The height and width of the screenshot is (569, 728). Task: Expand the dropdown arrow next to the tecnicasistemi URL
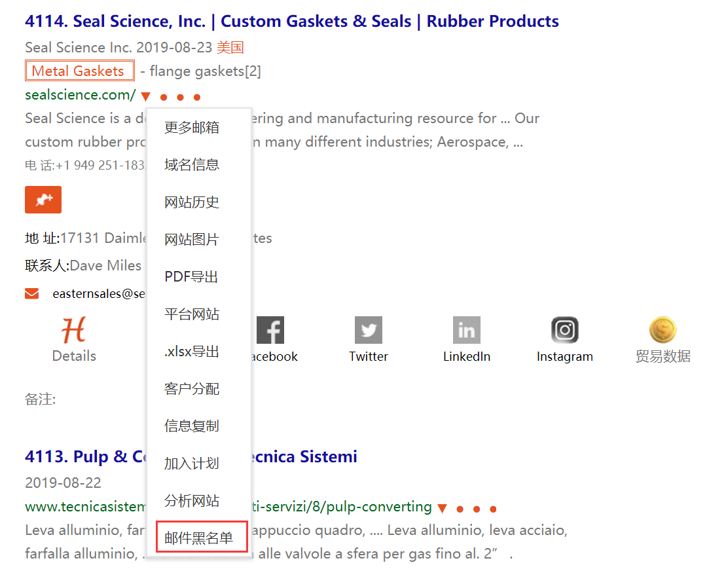443,509
